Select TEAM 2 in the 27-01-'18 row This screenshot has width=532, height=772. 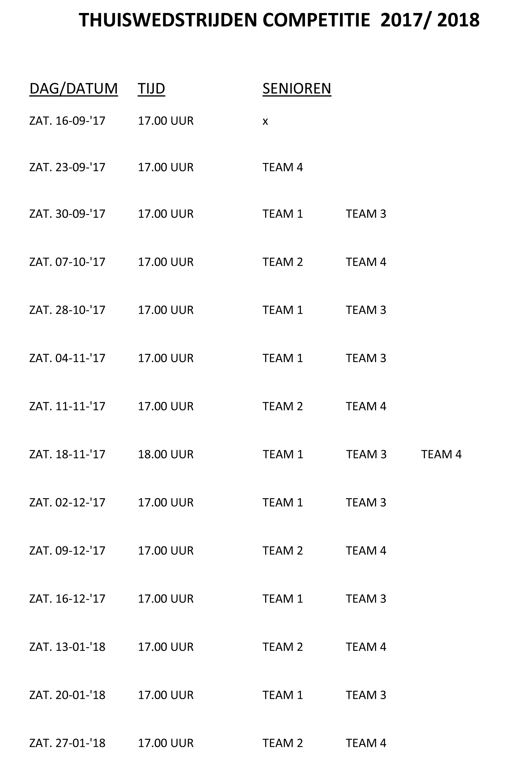(283, 743)
